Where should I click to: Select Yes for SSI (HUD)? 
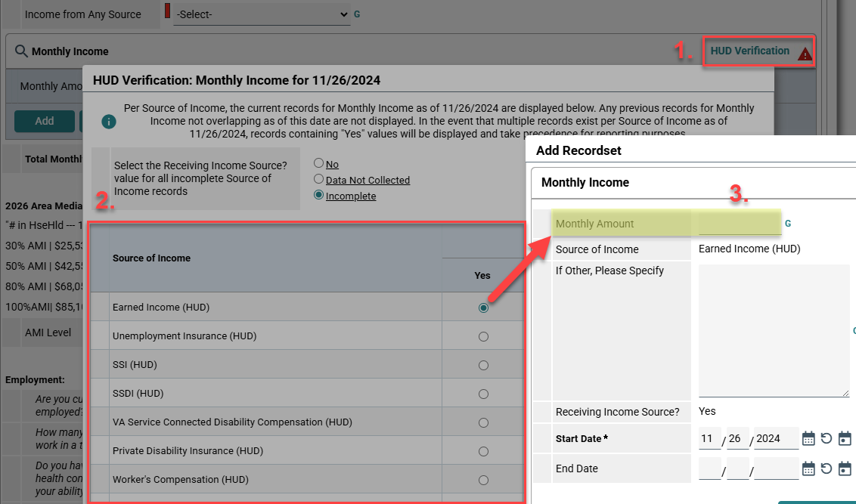pyautogui.click(x=483, y=366)
